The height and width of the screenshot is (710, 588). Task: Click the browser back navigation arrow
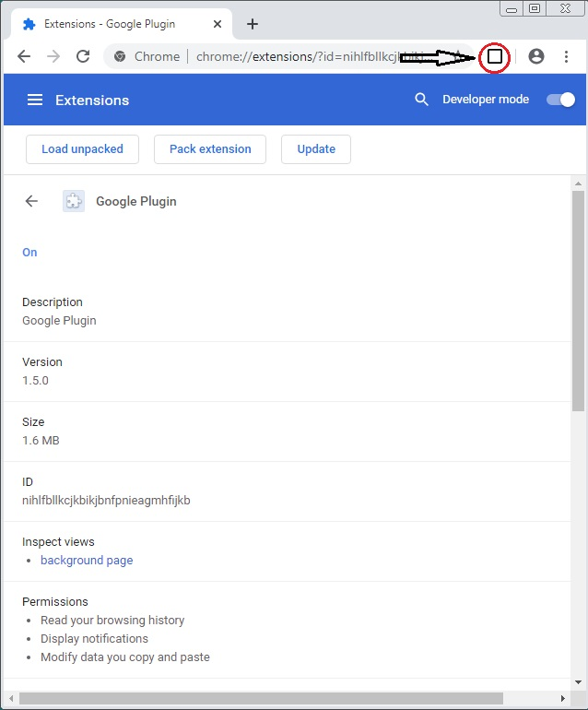[x=24, y=56]
